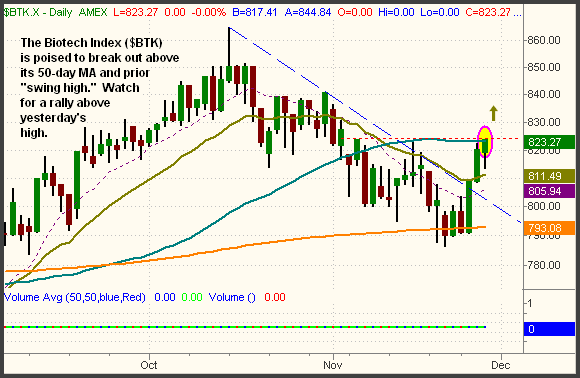
Task: Select the Volume () indicator label
Action: pos(232,297)
